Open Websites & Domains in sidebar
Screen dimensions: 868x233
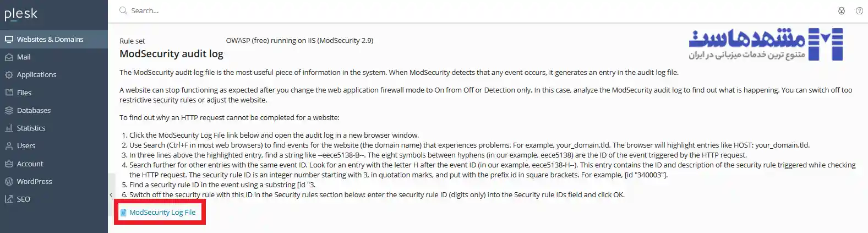click(x=50, y=40)
